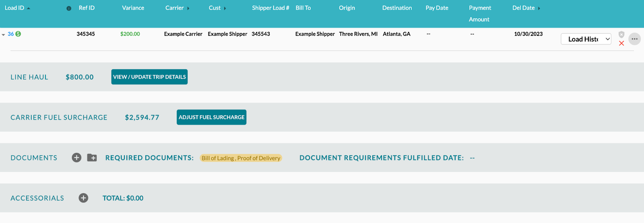Viewport: 644px width, 223px height.
Task: Expand the Carrier column arrow
Action: click(x=188, y=8)
